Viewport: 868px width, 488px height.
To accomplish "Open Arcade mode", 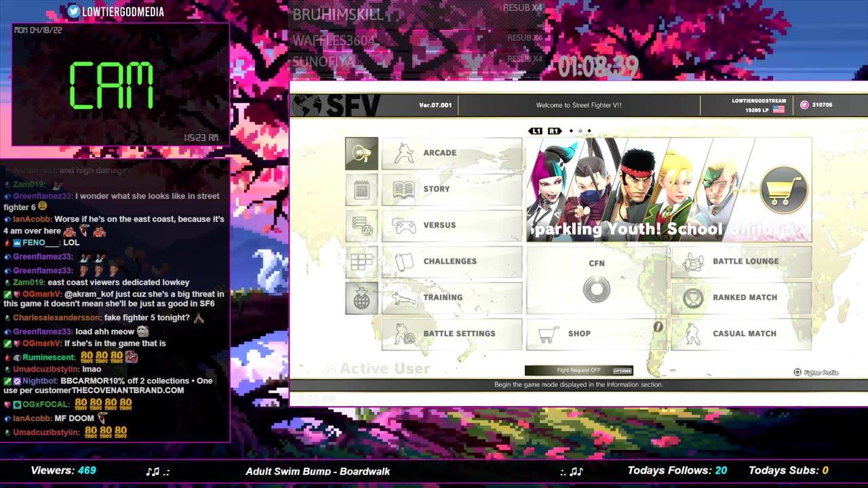I will pyautogui.click(x=452, y=153).
